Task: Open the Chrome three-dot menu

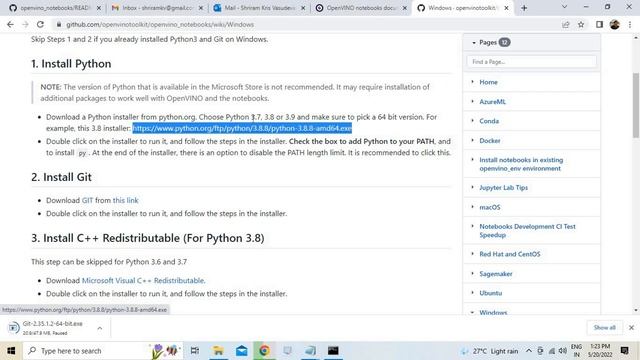Action: (x=630, y=24)
